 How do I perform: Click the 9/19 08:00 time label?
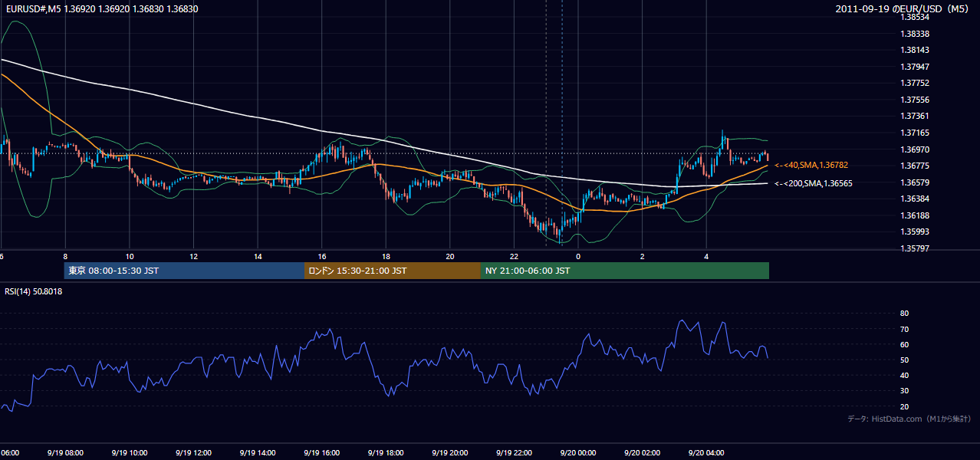65,453
